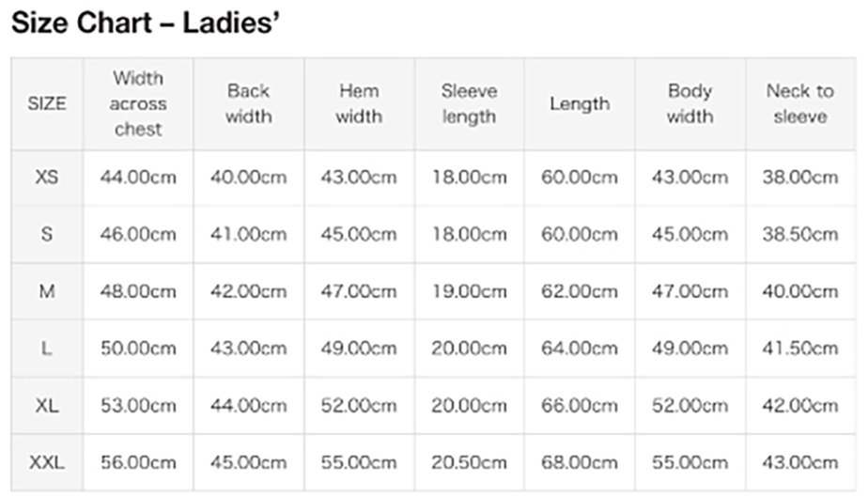Select the 38.50cm neck to sleeve cell

pyautogui.click(x=800, y=235)
